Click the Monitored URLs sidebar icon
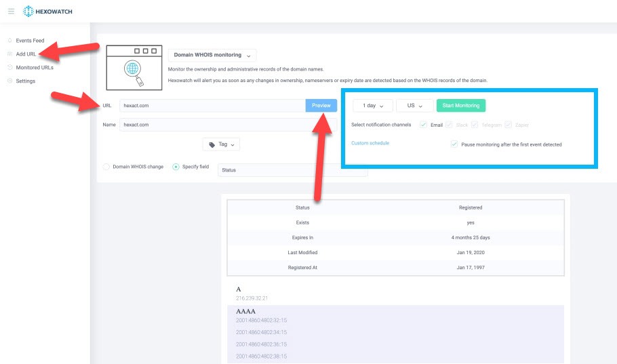This screenshot has height=364, width=617. (x=10, y=67)
